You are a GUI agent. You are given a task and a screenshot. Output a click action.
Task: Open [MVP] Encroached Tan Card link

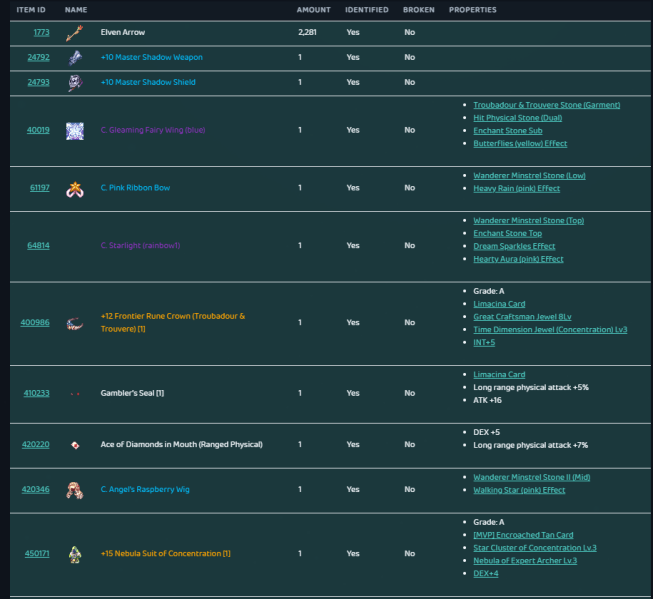tap(523, 535)
